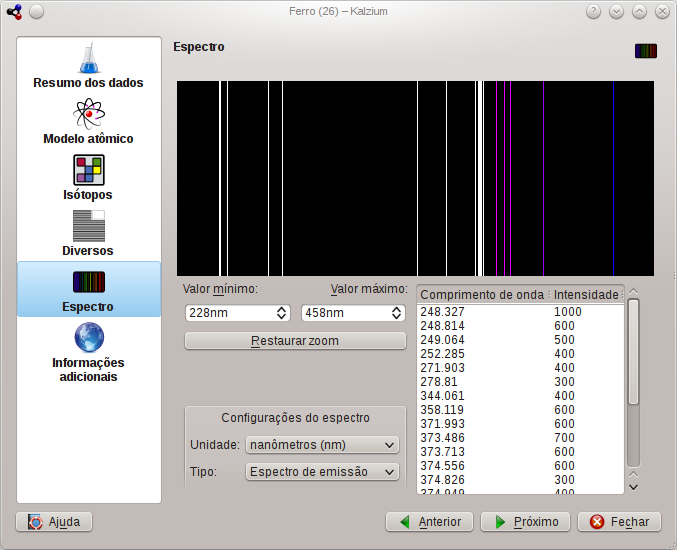This screenshot has height=550, width=677.
Task: Sort by Intensidade column header
Action: pyautogui.click(x=586, y=294)
